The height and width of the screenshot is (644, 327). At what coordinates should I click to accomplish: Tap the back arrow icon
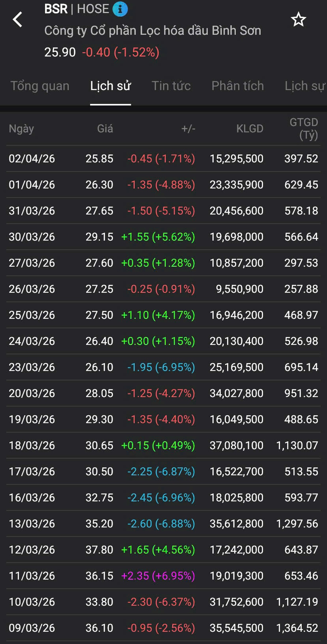[17, 20]
